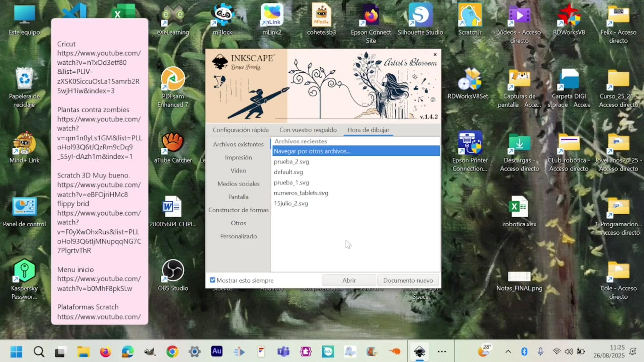Close the Inkscape welcome dialog

pos(435,55)
